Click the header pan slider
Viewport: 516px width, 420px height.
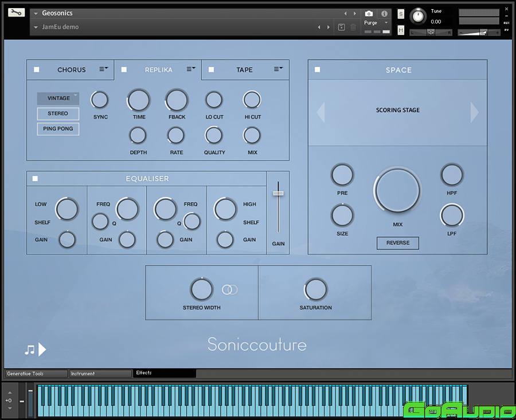[431, 32]
